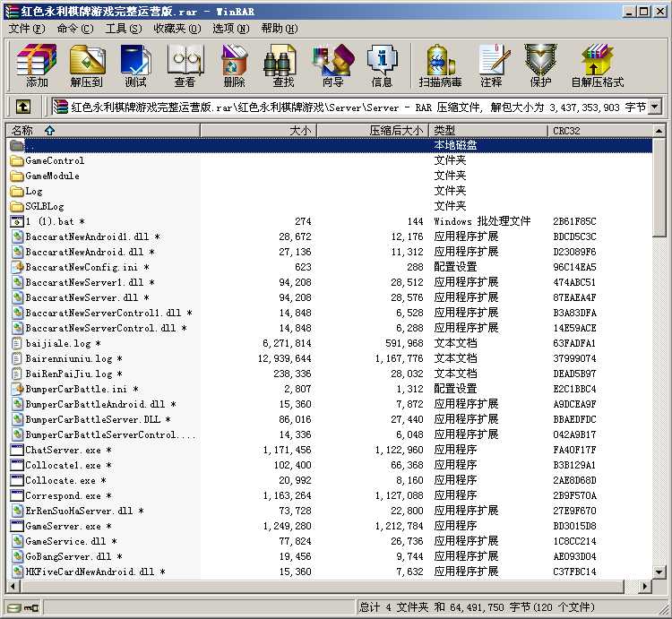Viewport: 672px width, 619px height.
Task: Click the key icon in status bar
Action: (x=31, y=607)
